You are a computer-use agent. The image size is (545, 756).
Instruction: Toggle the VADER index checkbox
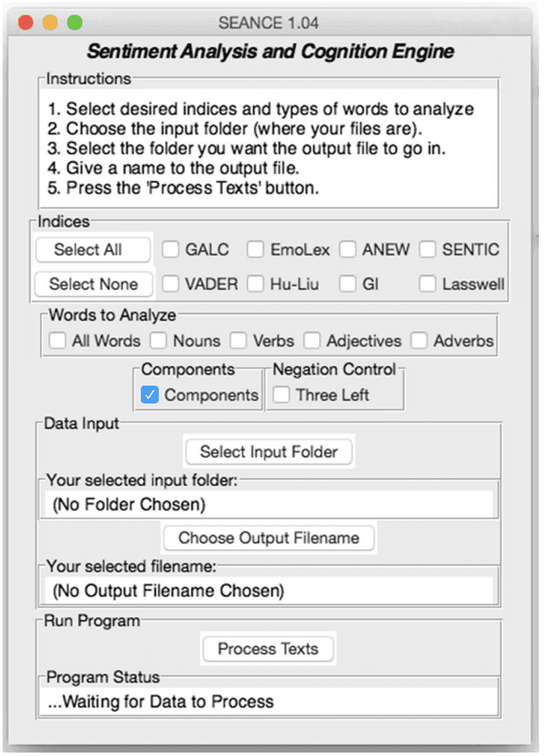click(x=171, y=284)
